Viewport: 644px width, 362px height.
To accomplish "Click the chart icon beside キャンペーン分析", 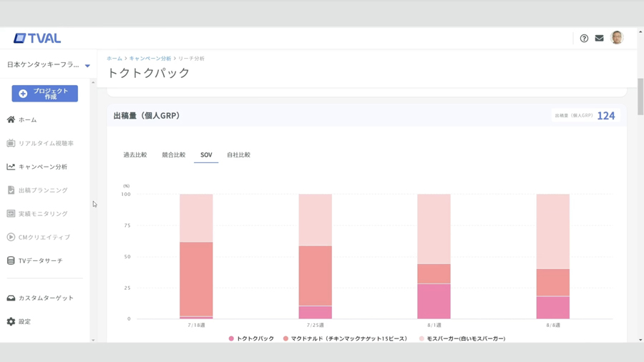I will [x=11, y=167].
